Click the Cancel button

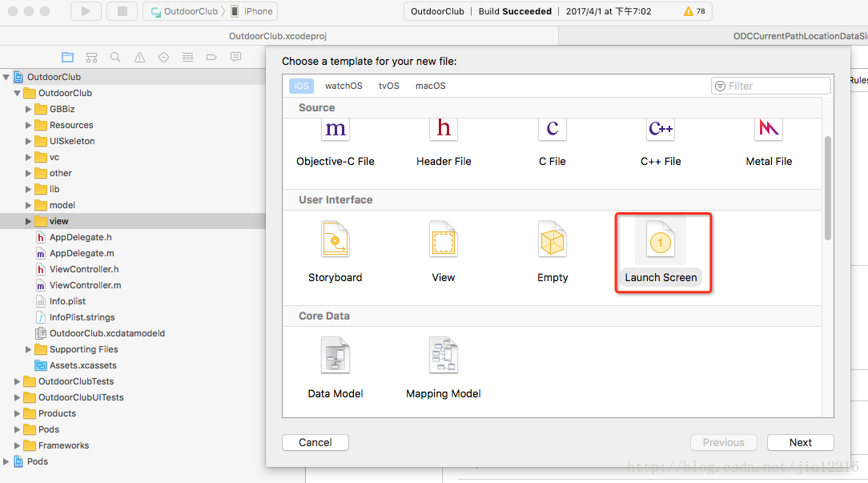[x=315, y=443]
